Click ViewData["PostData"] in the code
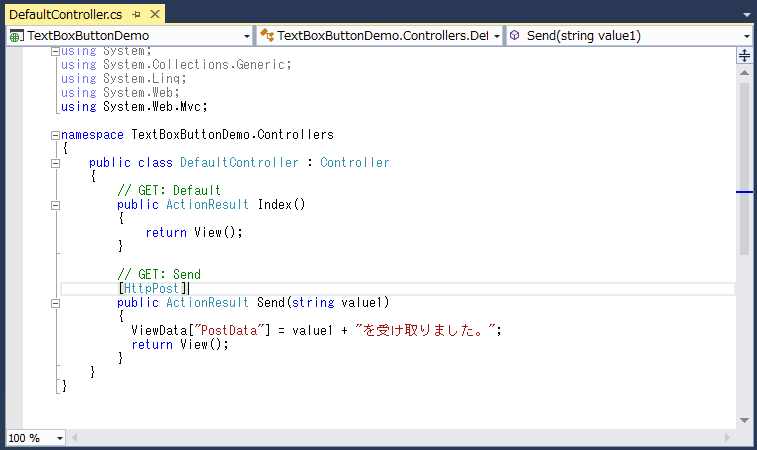This screenshot has width=757, height=450. [x=200, y=330]
